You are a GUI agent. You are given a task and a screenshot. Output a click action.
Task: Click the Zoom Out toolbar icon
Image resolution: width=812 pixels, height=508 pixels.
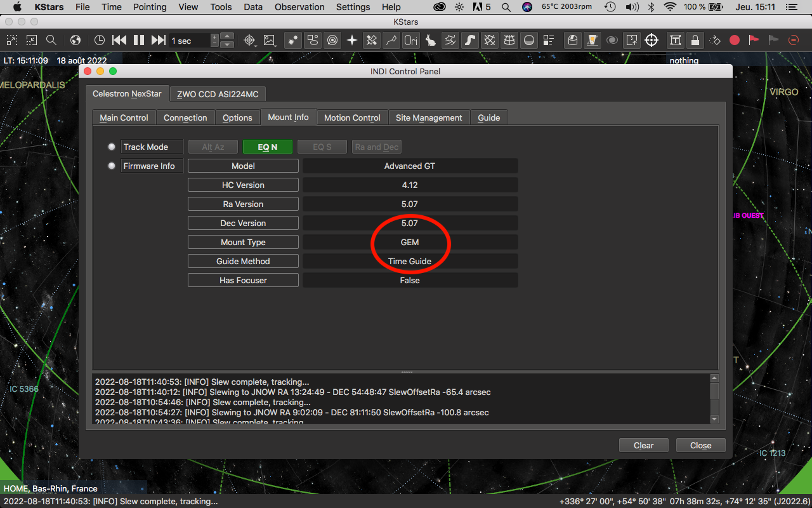click(32, 40)
